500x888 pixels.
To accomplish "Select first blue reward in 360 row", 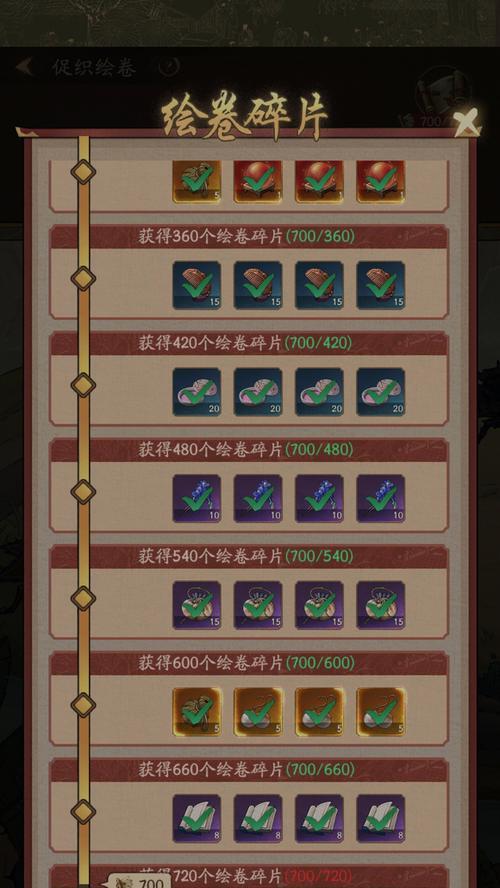I will (196, 285).
